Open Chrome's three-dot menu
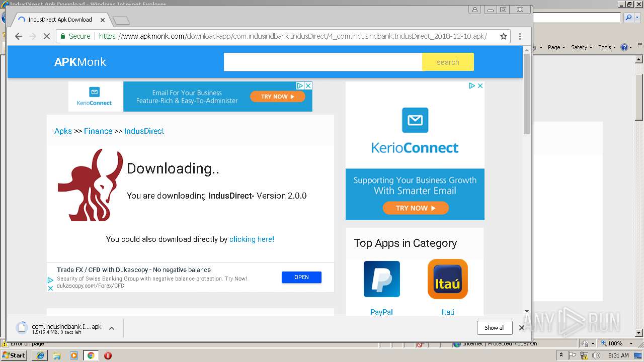 coord(520,36)
